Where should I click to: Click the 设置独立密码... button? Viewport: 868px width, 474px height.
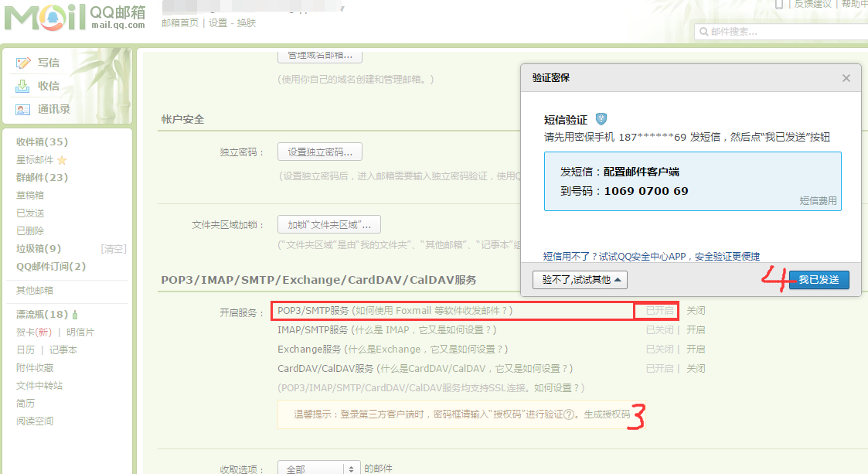tap(320, 152)
